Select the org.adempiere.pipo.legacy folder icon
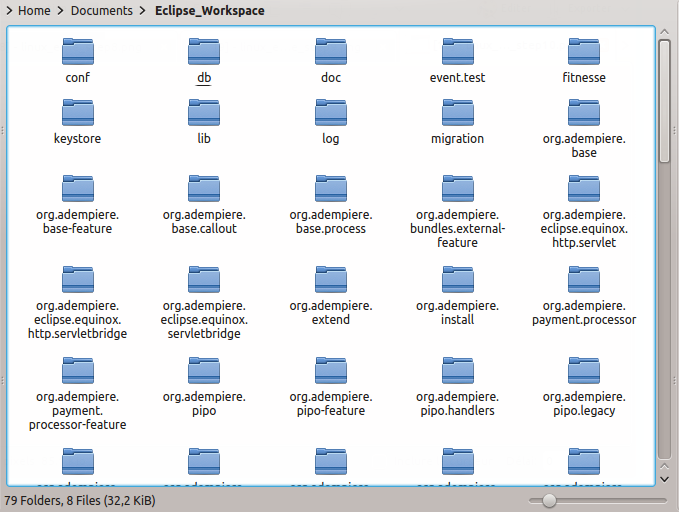 pyautogui.click(x=584, y=371)
